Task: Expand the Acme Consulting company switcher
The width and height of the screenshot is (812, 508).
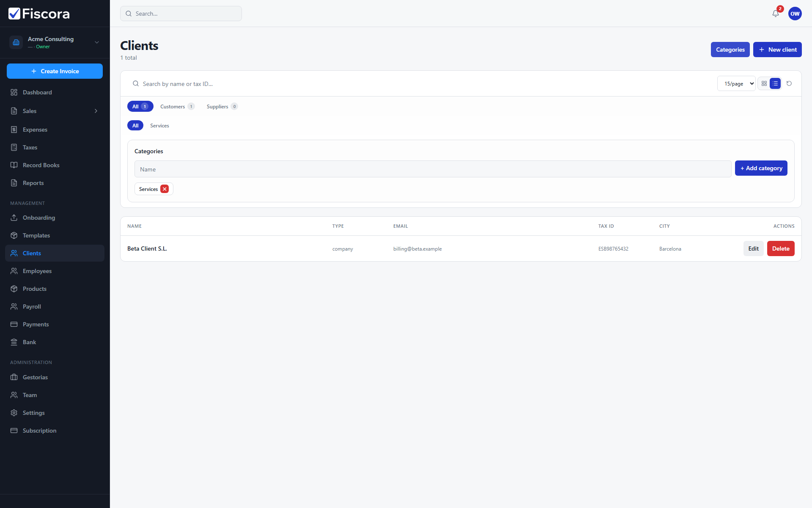Action: coord(97,42)
